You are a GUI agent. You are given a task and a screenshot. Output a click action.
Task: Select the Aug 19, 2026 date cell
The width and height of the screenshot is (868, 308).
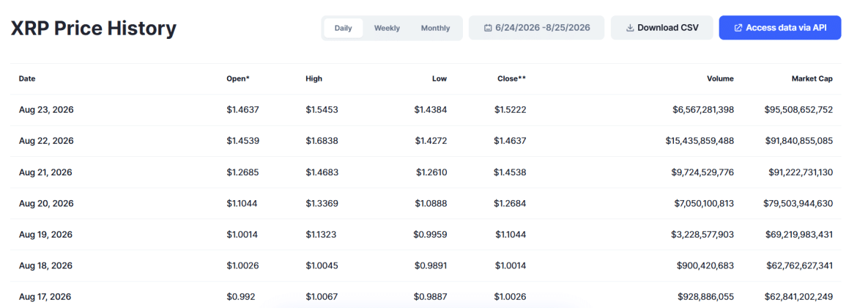(x=46, y=235)
